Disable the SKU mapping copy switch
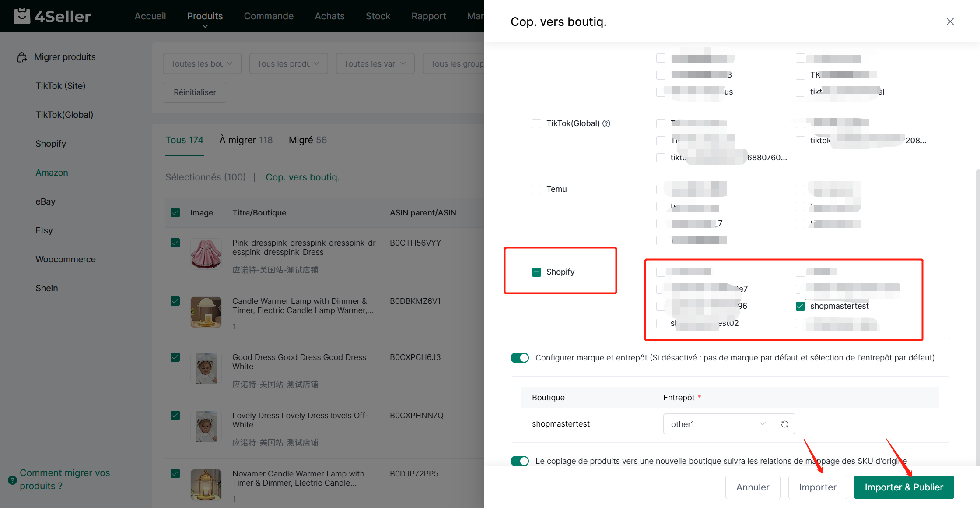Screen dimensions: 980x508 click(520, 461)
